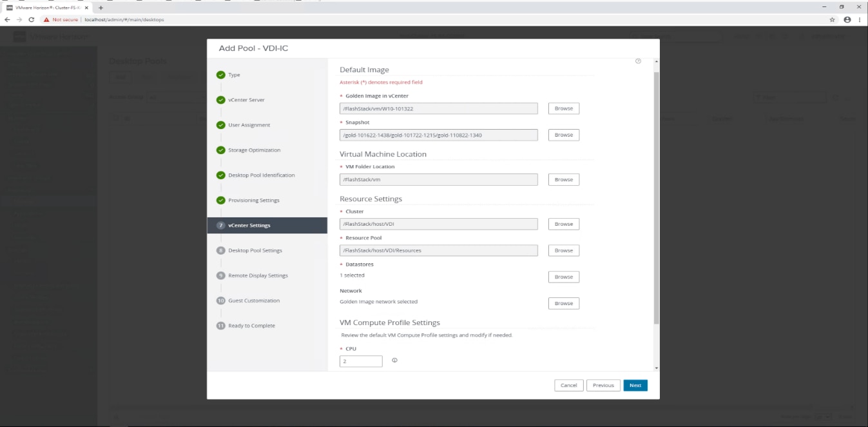Screen dimensions: 868x427
Task: Click the Previous button
Action: click(x=603, y=385)
